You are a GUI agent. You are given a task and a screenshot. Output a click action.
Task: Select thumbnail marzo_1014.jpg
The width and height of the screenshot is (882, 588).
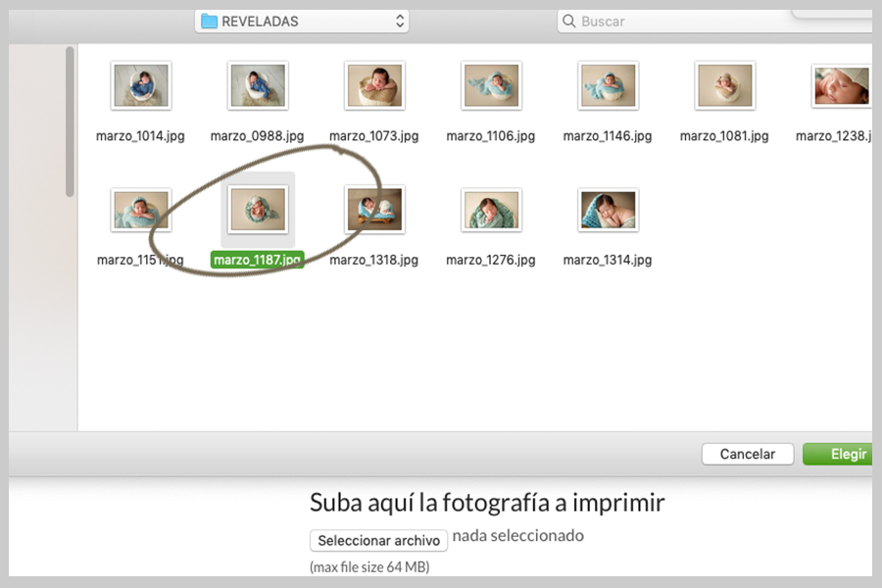[x=140, y=86]
